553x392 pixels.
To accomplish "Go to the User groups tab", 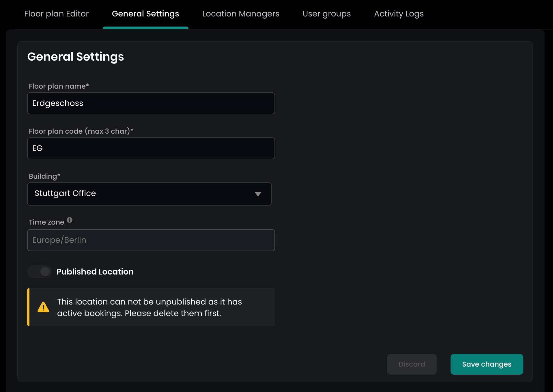I will pyautogui.click(x=326, y=14).
